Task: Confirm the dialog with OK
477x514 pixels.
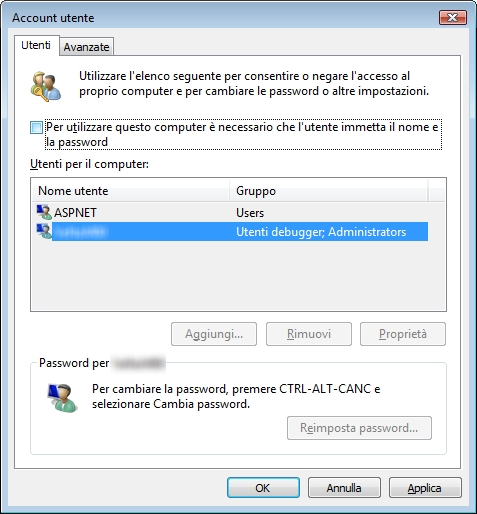Action: (x=263, y=488)
